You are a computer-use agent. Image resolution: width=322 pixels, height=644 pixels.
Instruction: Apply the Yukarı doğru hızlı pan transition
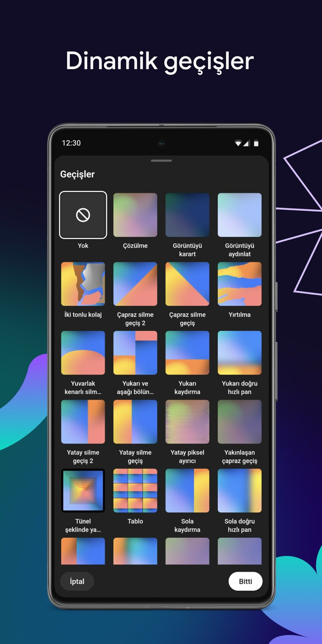240,353
